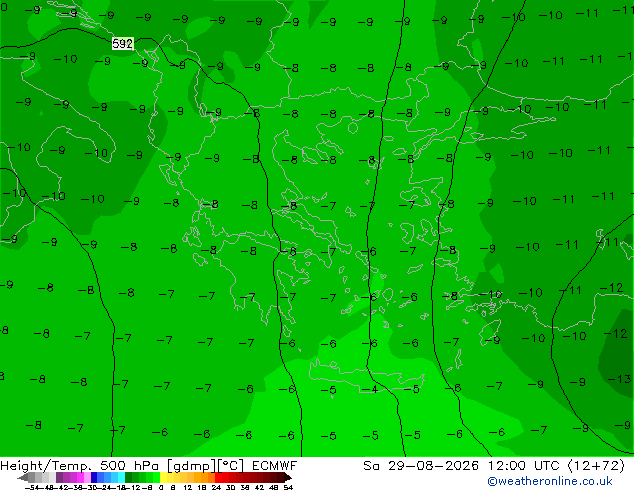Viewport: 634px width, 490px height.
Task: Open the weatheronline.co.uk copyright link
Action: click(x=550, y=481)
